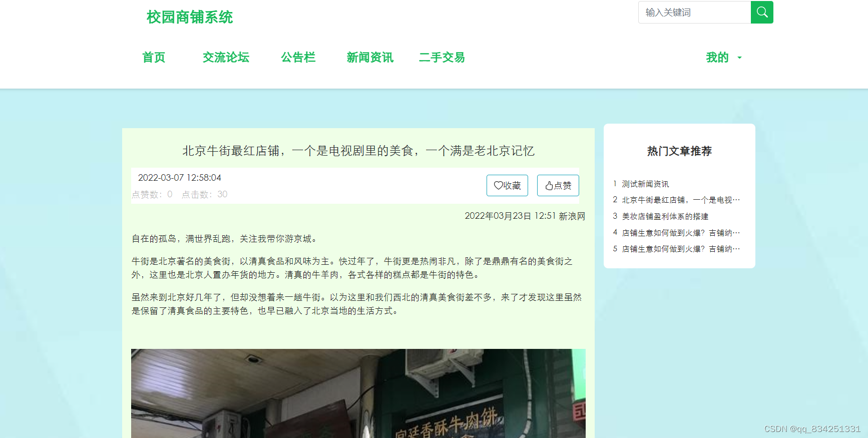The height and width of the screenshot is (438, 868).
Task: Click the source line 2022年03月23日 12:51 新浪网
Action: coord(525,216)
